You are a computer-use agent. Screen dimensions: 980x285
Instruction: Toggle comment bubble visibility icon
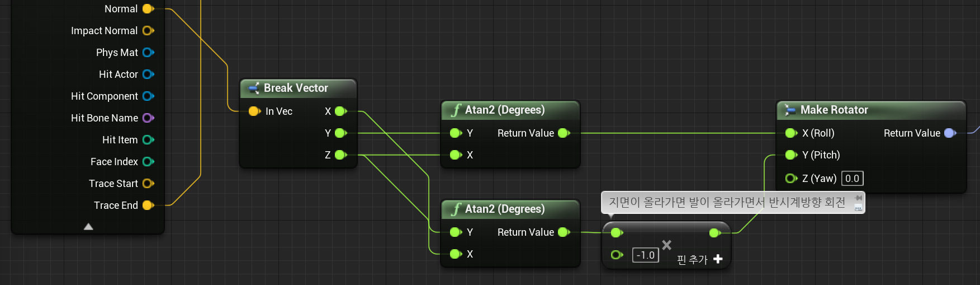coord(858,208)
